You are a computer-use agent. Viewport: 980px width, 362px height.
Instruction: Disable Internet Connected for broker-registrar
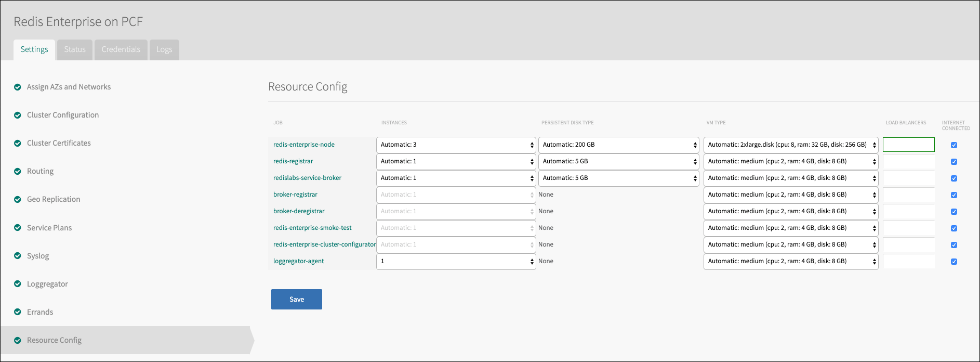click(x=954, y=195)
